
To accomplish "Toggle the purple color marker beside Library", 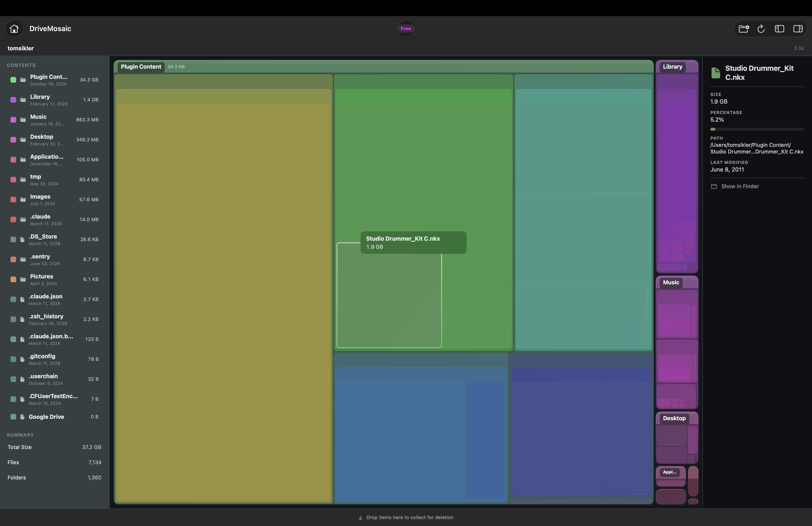I will 13,100.
